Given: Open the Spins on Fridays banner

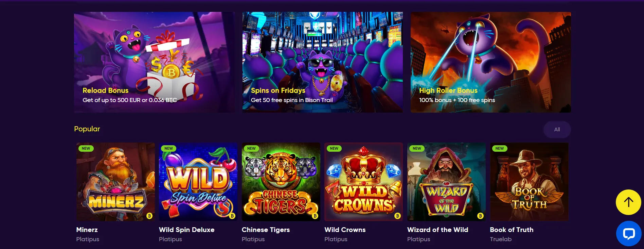Looking at the screenshot, I should coord(322,62).
